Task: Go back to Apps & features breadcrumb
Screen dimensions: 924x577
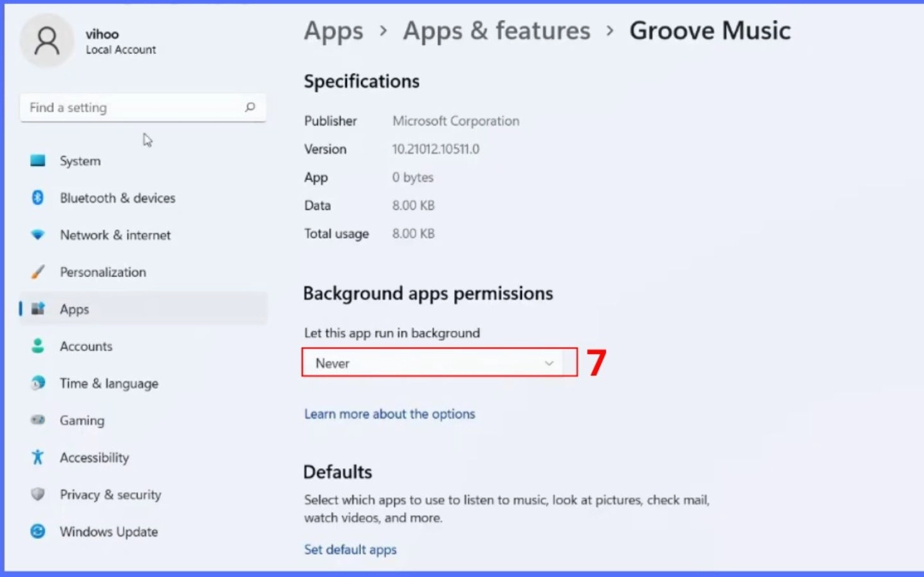Action: [496, 30]
